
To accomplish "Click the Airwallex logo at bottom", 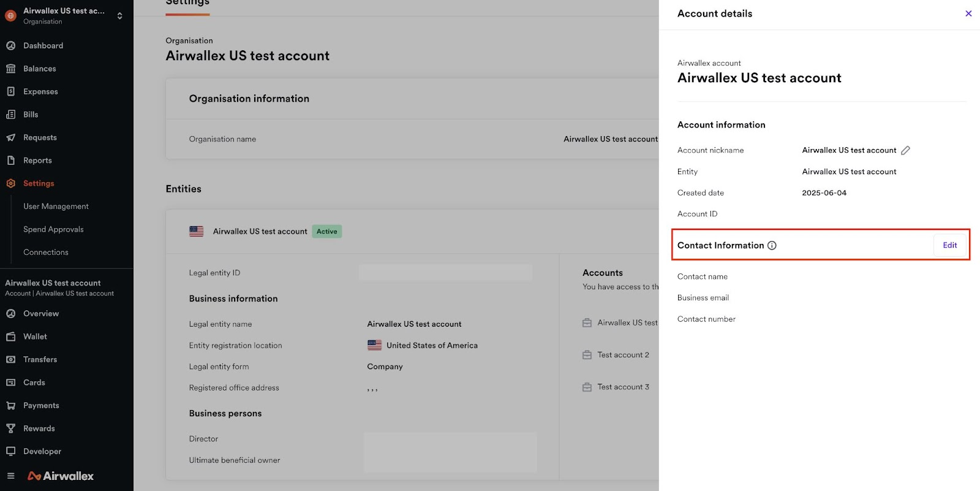I will [x=61, y=476].
